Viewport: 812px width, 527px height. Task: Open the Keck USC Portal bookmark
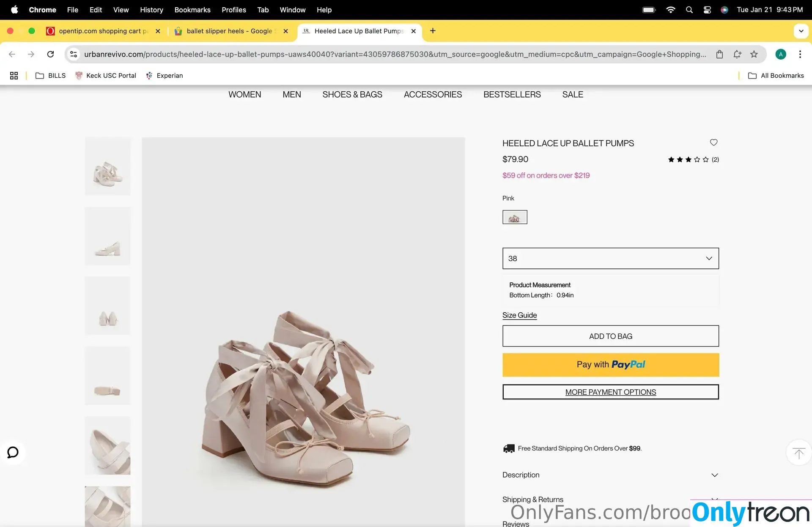(x=106, y=76)
